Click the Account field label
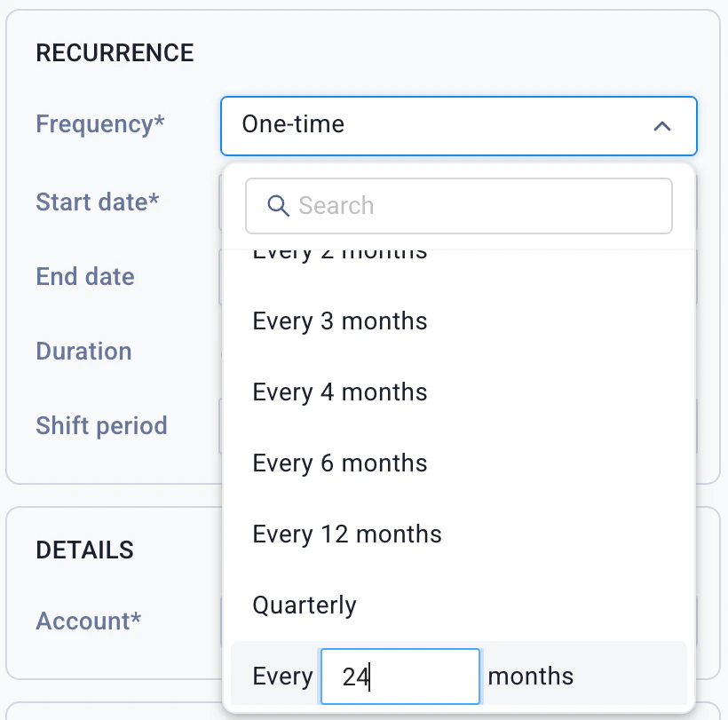This screenshot has width=728, height=720. pos(89,621)
